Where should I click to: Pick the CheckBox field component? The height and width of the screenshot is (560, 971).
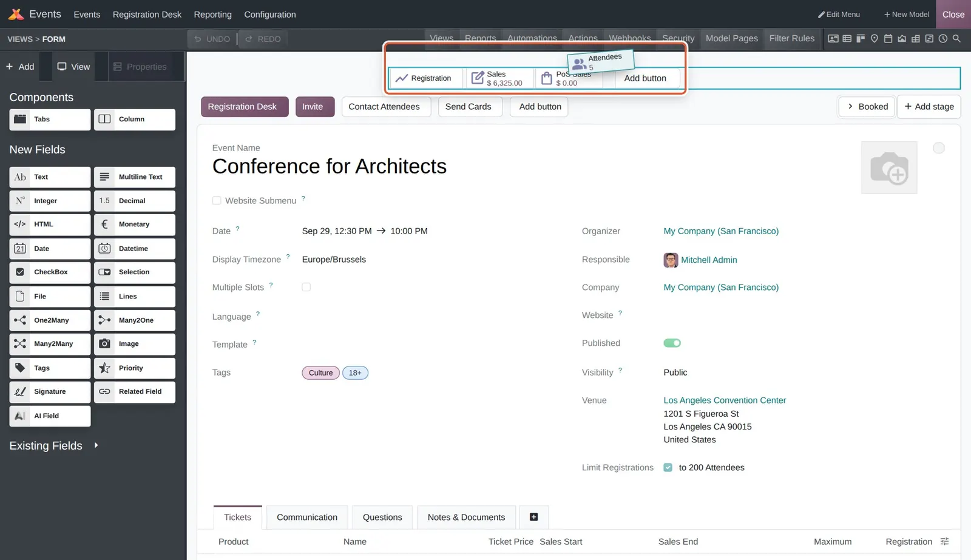click(50, 272)
